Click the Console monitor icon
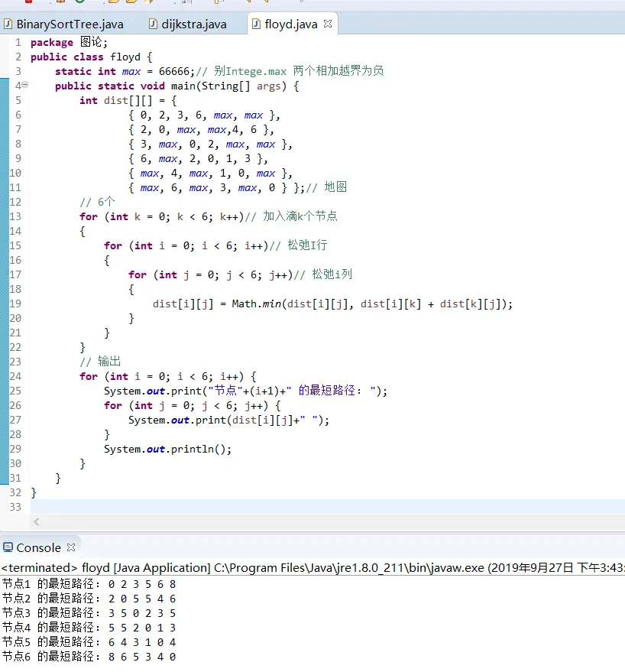Image resolution: width=625 pixels, height=672 pixels. (8, 547)
